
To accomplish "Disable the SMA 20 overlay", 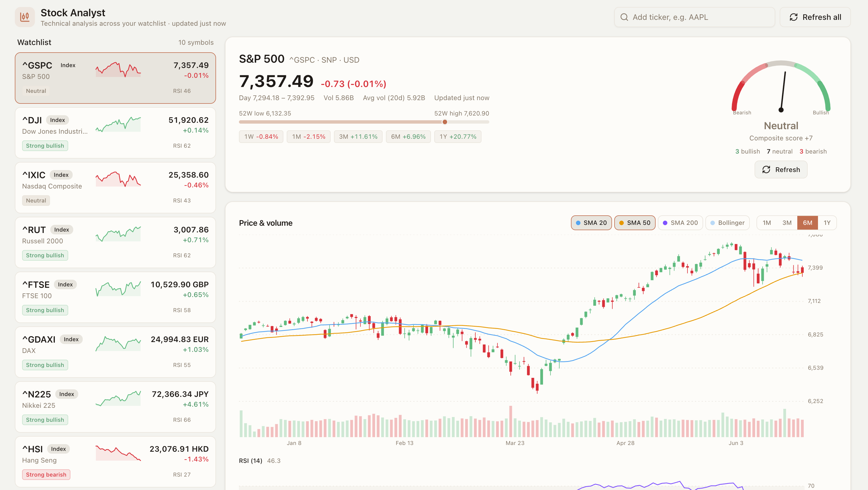I will pyautogui.click(x=591, y=223).
